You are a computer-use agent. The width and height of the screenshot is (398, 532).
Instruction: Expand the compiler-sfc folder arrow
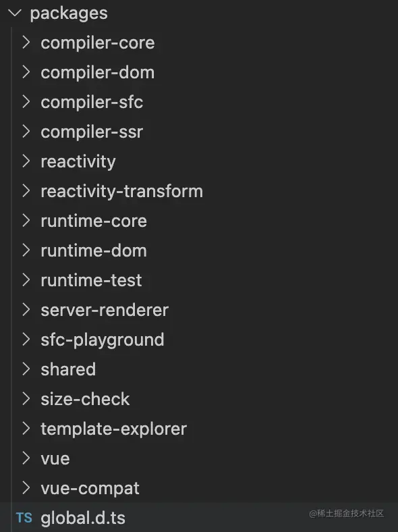coord(26,102)
